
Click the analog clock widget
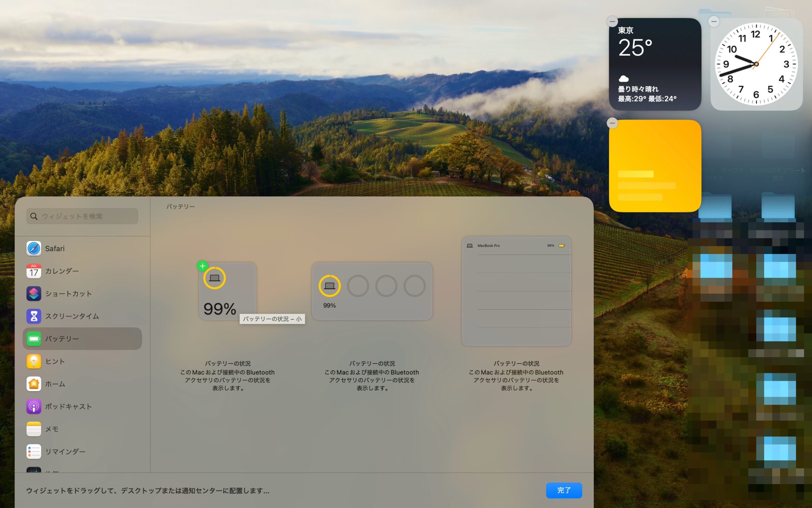pos(756,64)
